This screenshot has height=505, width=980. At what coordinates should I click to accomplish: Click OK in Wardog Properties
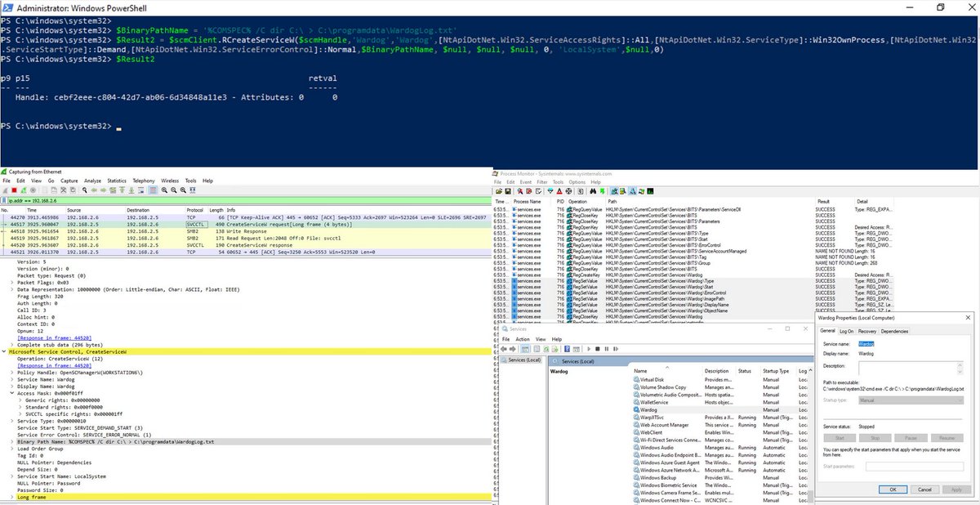(x=892, y=489)
